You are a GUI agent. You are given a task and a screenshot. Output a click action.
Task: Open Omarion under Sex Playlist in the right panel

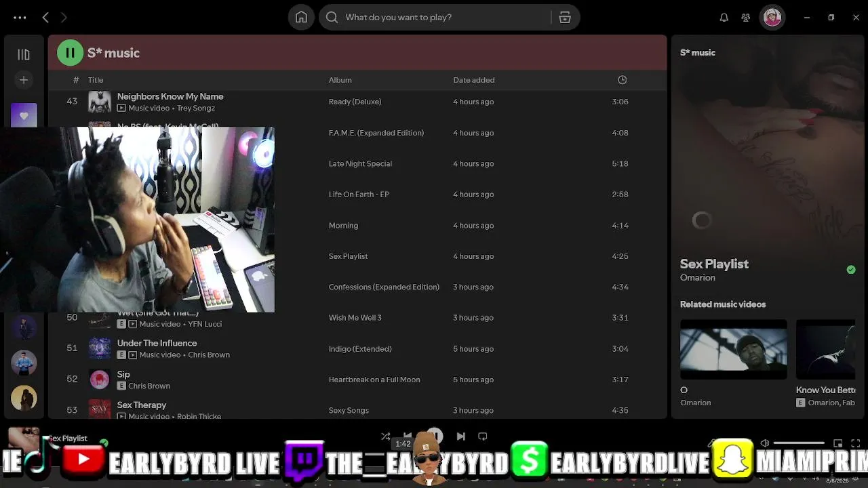click(x=698, y=278)
